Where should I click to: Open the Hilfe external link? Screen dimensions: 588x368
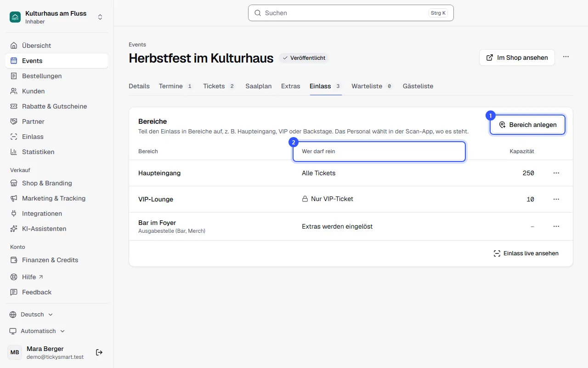(57, 277)
